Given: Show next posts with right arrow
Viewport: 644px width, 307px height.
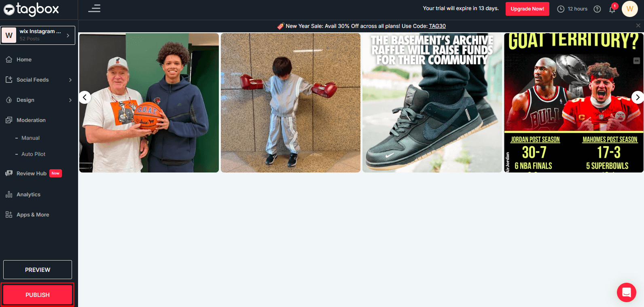Looking at the screenshot, I should coord(637,97).
